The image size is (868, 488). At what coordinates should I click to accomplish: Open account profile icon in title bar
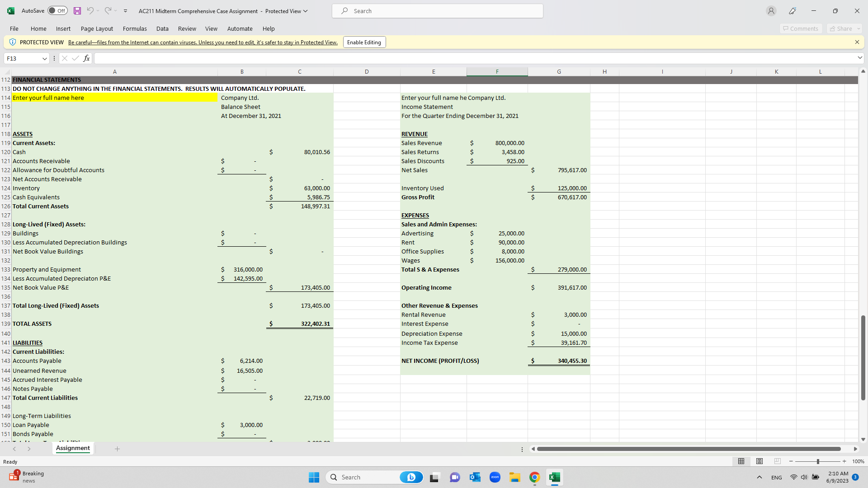[x=771, y=11]
